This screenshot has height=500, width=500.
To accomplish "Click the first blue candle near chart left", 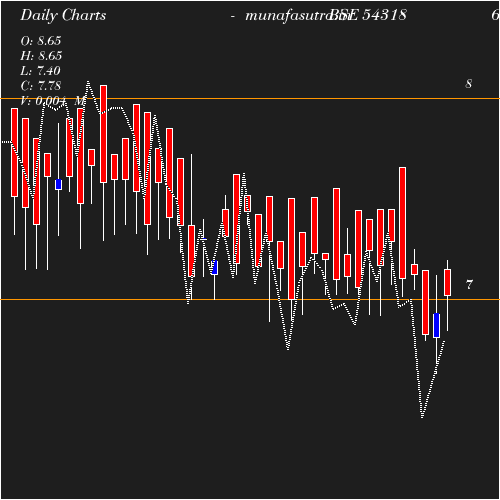I will point(58,184).
